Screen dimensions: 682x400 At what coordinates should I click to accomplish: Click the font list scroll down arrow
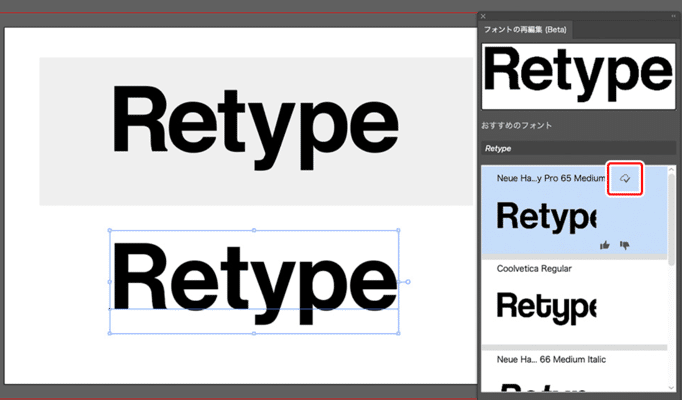[672, 388]
